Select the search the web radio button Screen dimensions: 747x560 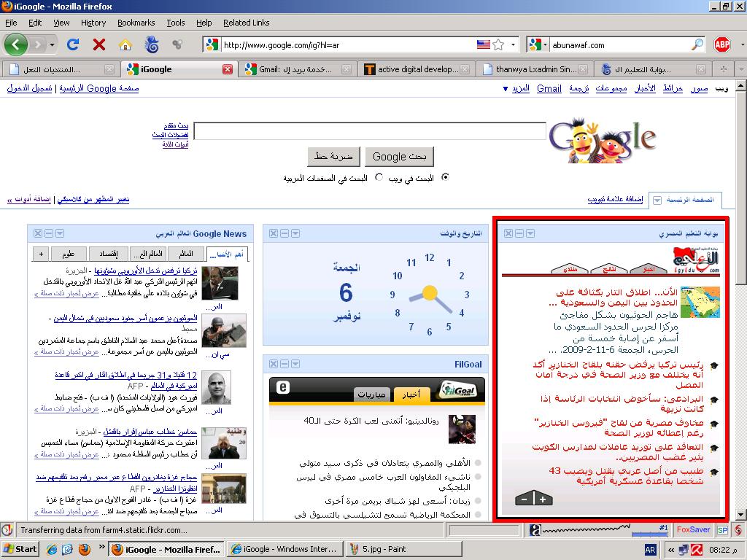[445, 177]
